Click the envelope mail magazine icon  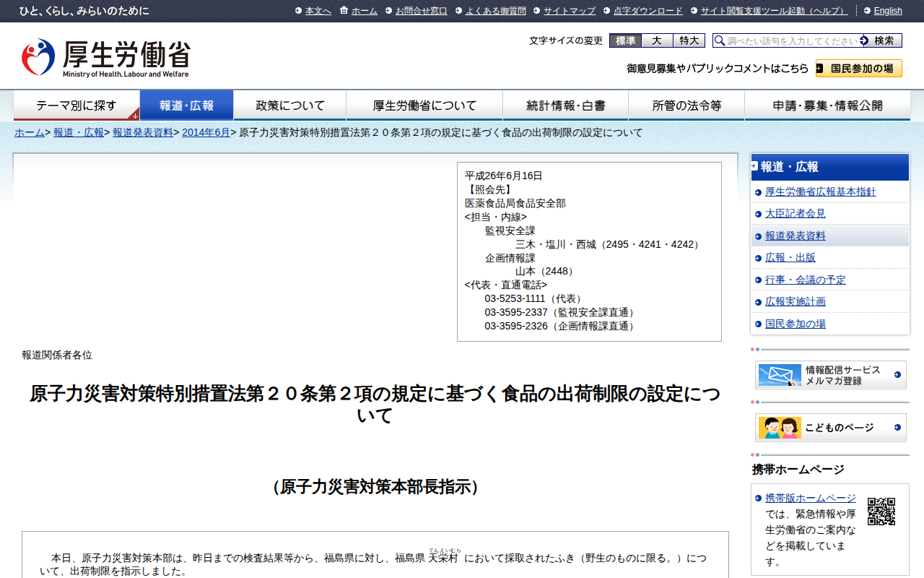pyautogui.click(x=780, y=375)
